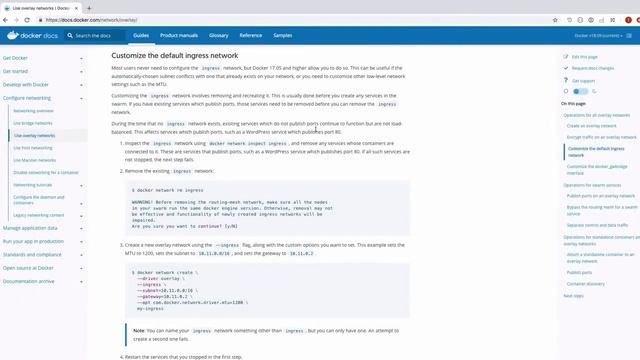The image size is (640, 360).
Task: Open Disable networking for a container
Action: (46, 172)
